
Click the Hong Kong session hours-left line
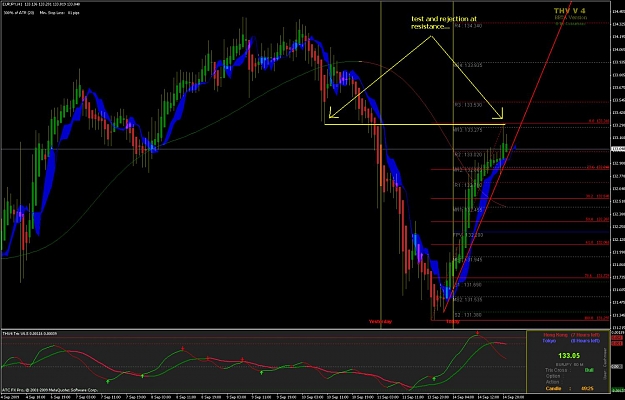pyautogui.click(x=571, y=335)
